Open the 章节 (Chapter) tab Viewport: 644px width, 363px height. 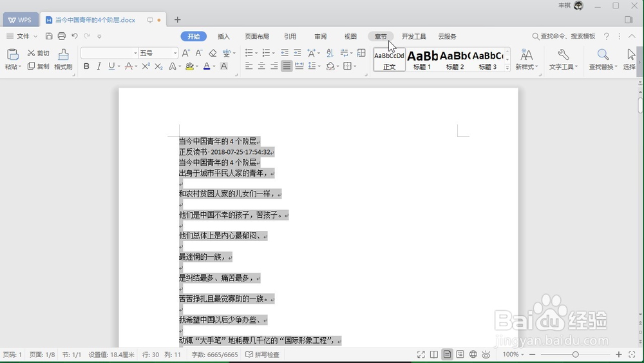381,37
